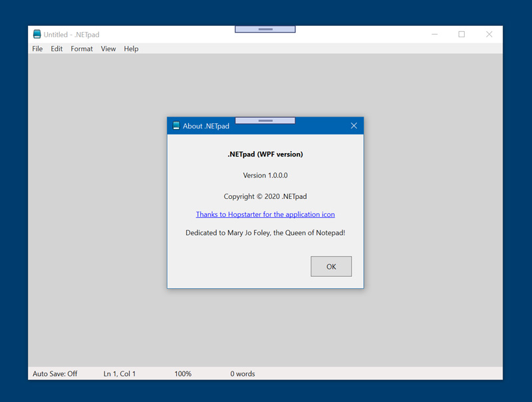Toggle Auto Save status in status bar
This screenshot has width=532, height=402.
tap(55, 374)
